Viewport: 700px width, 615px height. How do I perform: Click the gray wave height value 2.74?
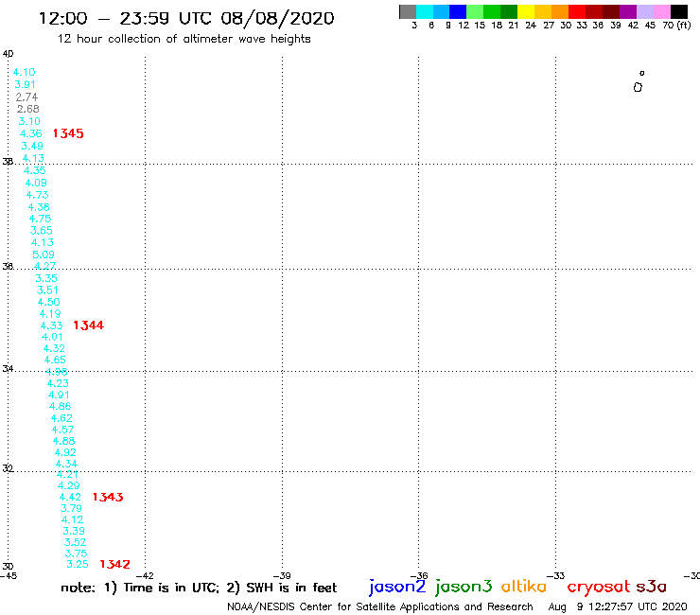(26, 97)
